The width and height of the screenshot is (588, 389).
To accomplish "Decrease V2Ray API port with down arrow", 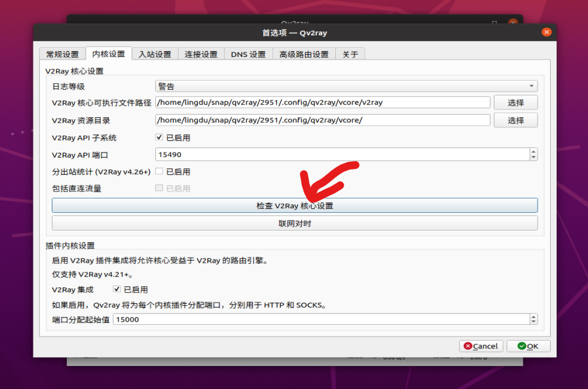I will [x=534, y=157].
